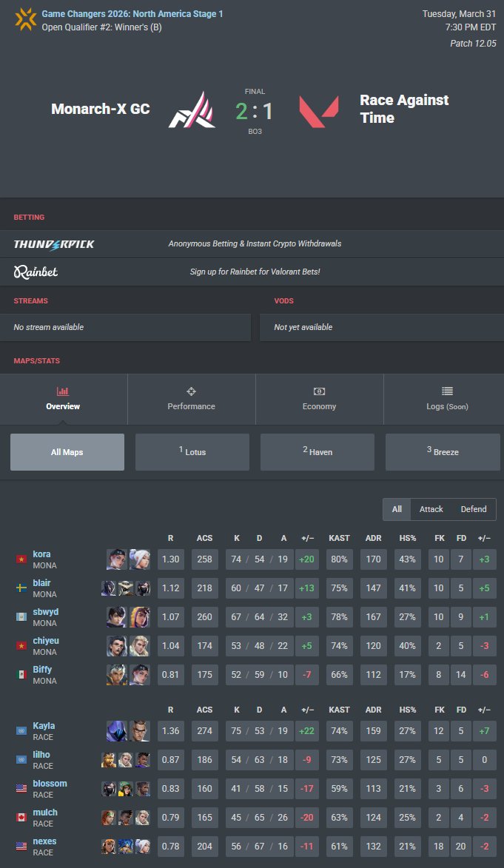Viewport: 504px width, 868px height.
Task: Click nexes's first agent icon
Action: point(109,846)
